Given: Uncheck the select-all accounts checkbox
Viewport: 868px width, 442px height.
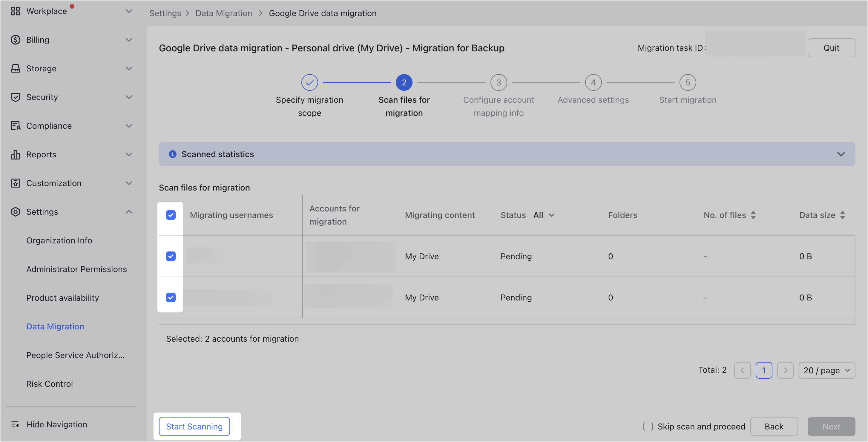Looking at the screenshot, I should pos(171,215).
